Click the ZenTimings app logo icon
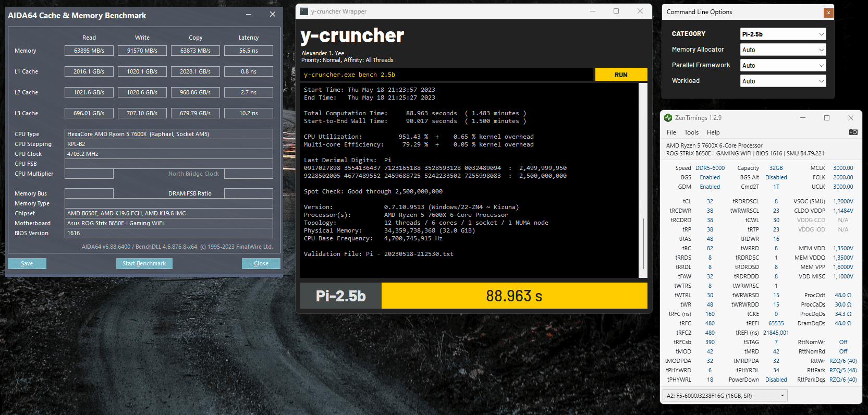Image resolution: width=868 pixels, height=415 pixels. [668, 118]
